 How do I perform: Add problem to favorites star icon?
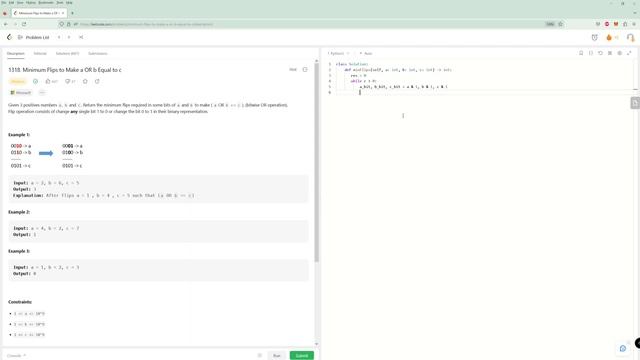85,81
